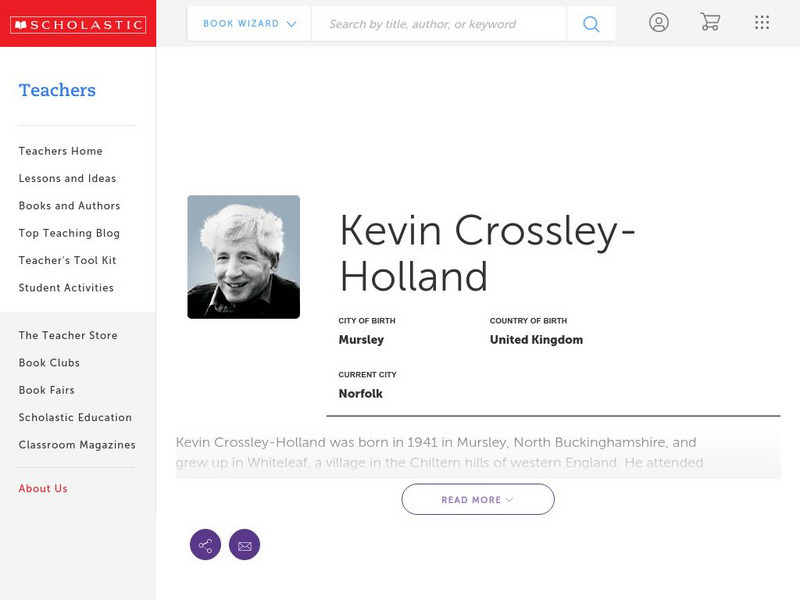Go to Lessons and Ideas
The height and width of the screenshot is (600, 800).
coord(67,178)
